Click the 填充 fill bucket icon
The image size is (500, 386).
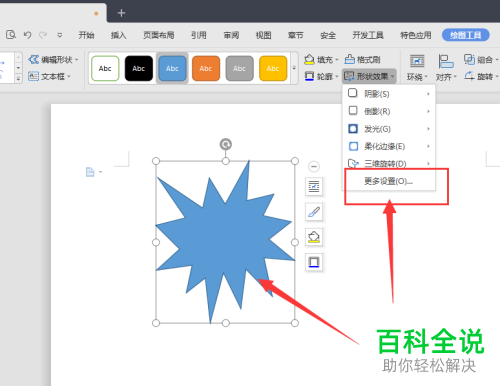(309, 59)
